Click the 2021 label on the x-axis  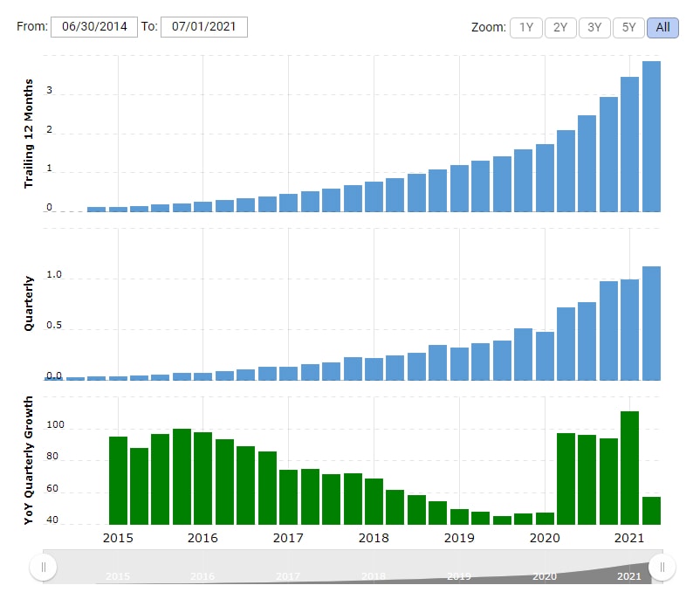[629, 538]
